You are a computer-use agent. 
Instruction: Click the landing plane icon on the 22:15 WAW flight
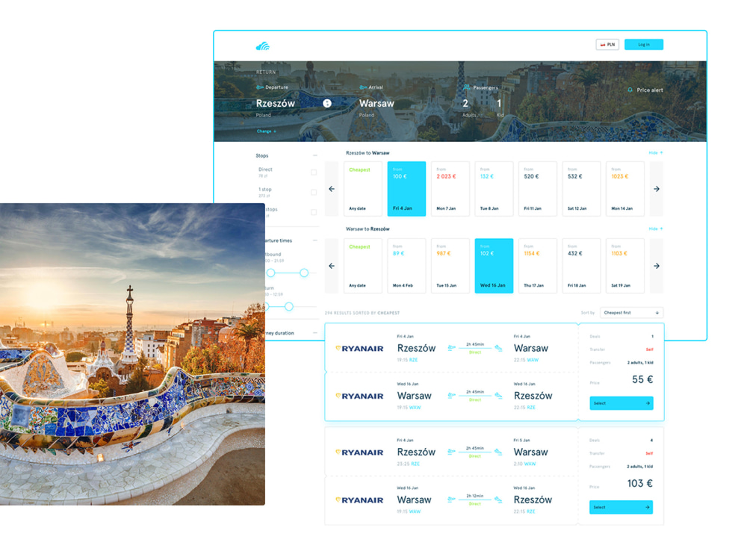coord(498,348)
